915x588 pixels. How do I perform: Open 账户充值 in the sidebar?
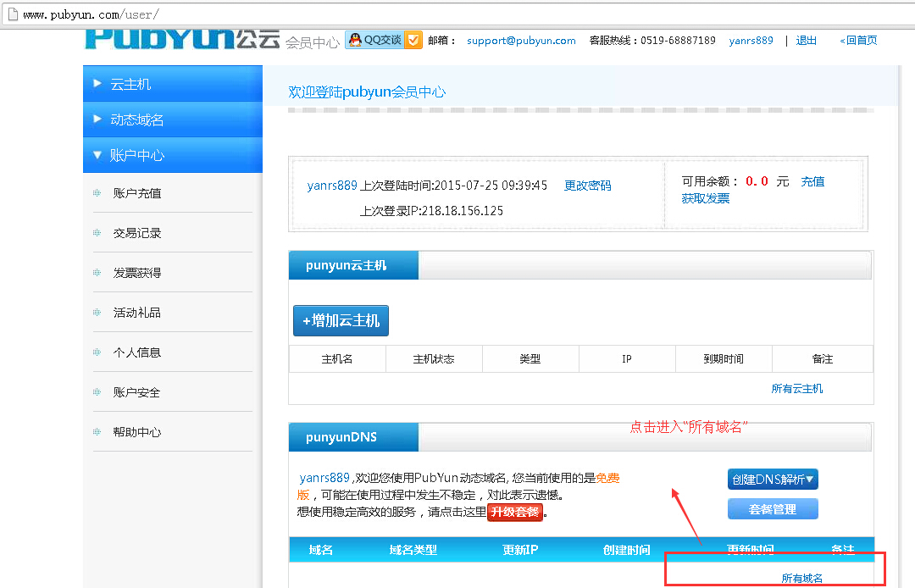click(x=137, y=193)
